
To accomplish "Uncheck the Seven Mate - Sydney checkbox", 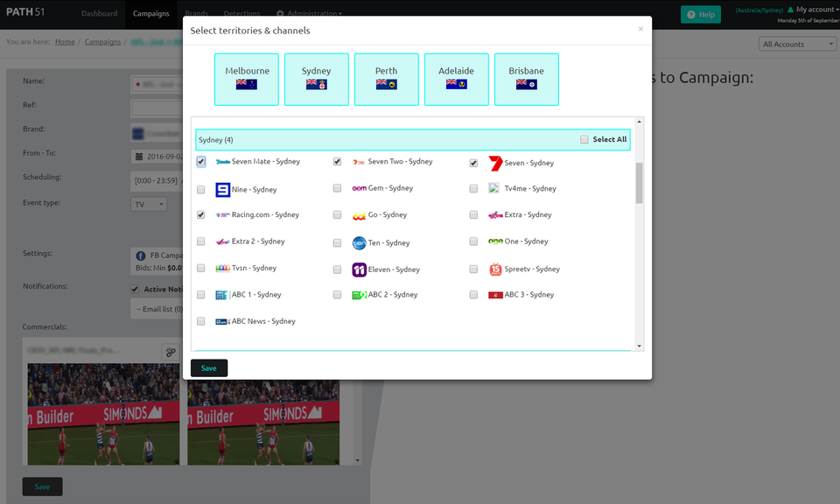I will 200,161.
